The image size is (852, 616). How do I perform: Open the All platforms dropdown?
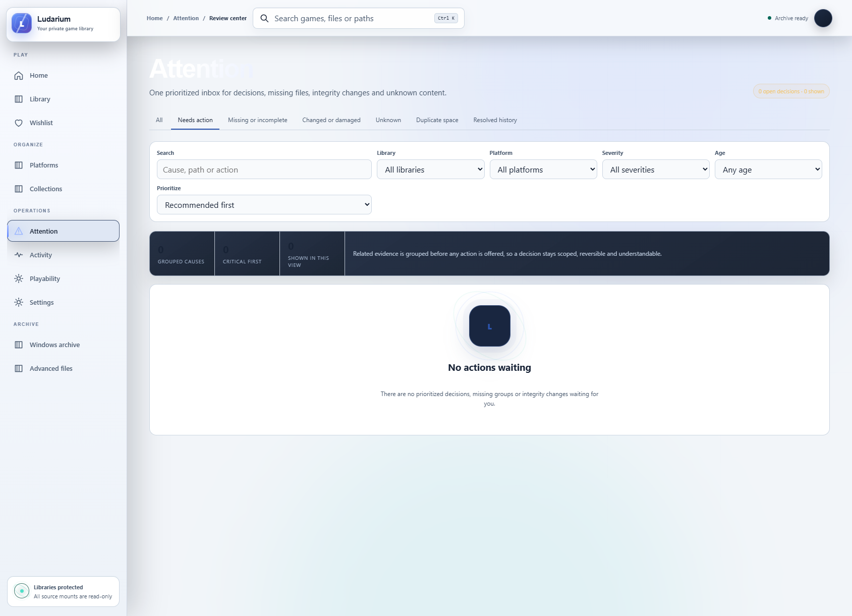[x=543, y=170]
